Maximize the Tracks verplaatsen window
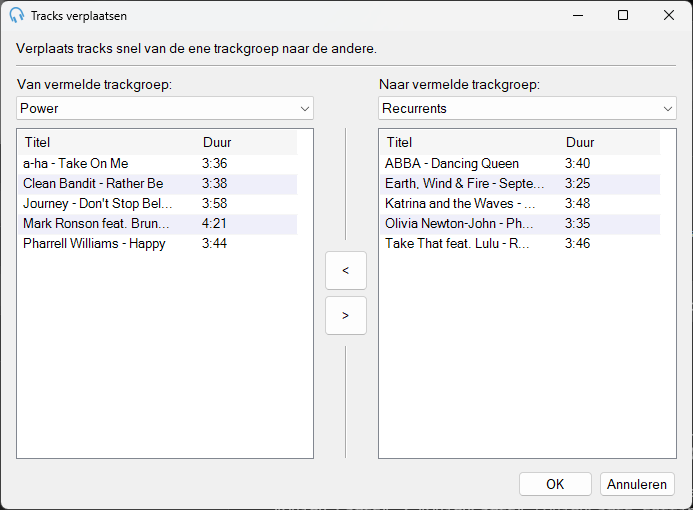The image size is (693, 510). pyautogui.click(x=623, y=15)
